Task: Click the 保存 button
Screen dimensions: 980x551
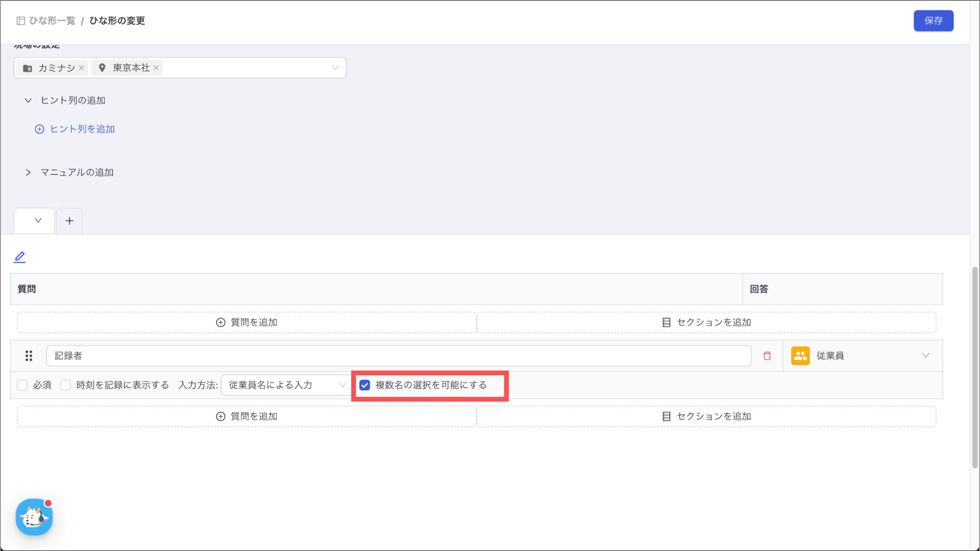Action: pos(933,21)
